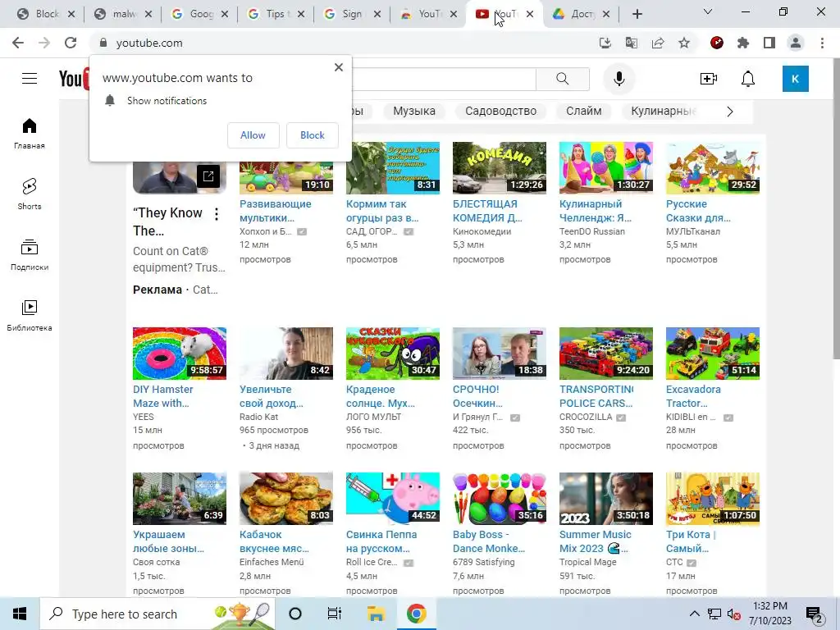The image size is (840, 630).
Task: Open Windows Start menu
Action: [x=20, y=614]
